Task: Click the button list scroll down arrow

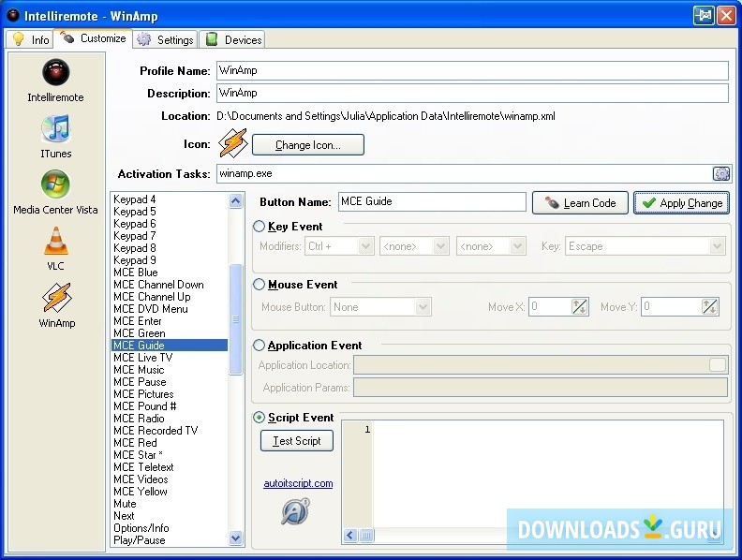Action: point(236,538)
